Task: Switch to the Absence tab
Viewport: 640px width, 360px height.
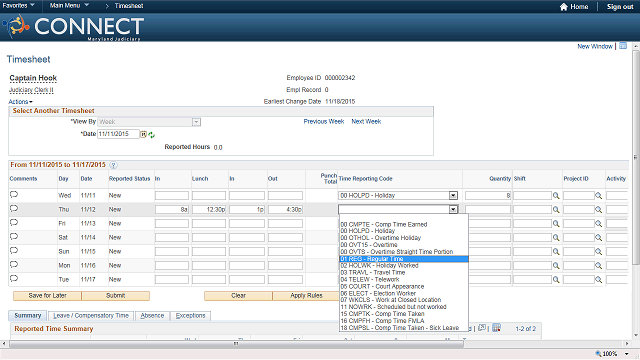Action: click(x=152, y=316)
